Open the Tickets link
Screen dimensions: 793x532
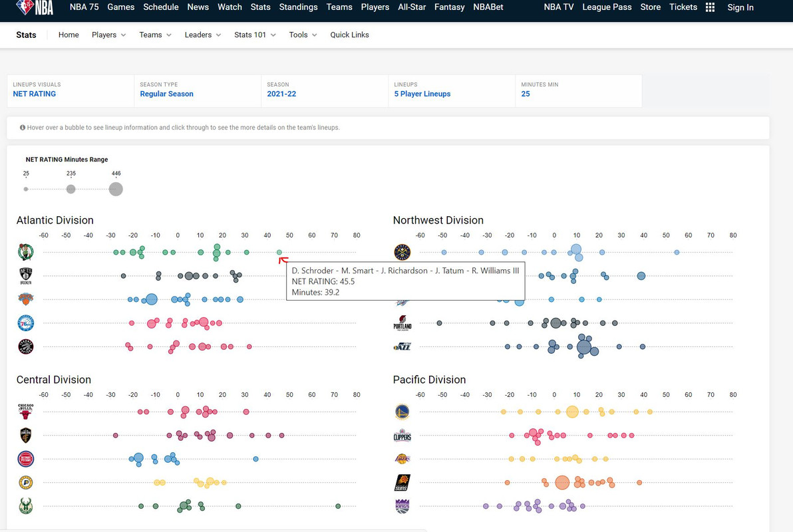(683, 7)
